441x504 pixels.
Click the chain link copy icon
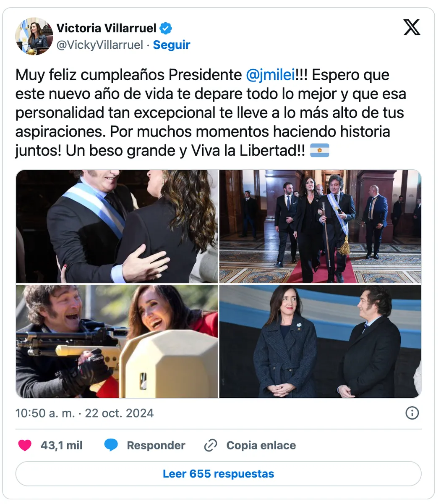[x=210, y=445]
